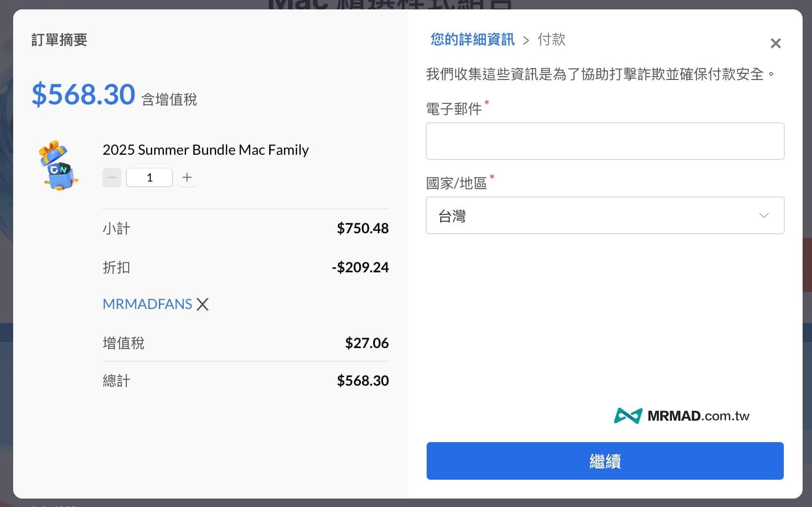Select the 您的詳細資訊 breadcrumb step
812x507 pixels.
(472, 40)
